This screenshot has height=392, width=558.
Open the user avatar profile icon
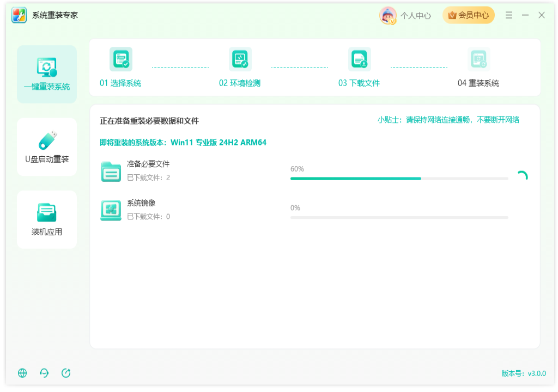pos(388,16)
